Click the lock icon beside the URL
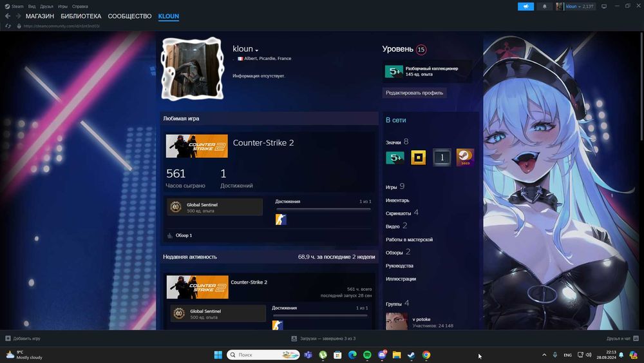 [19, 26]
